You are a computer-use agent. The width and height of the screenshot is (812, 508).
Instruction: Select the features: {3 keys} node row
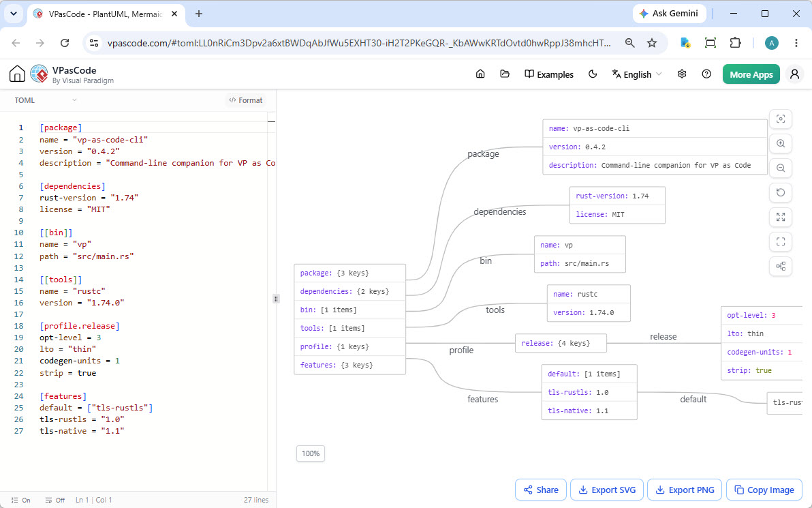click(349, 365)
